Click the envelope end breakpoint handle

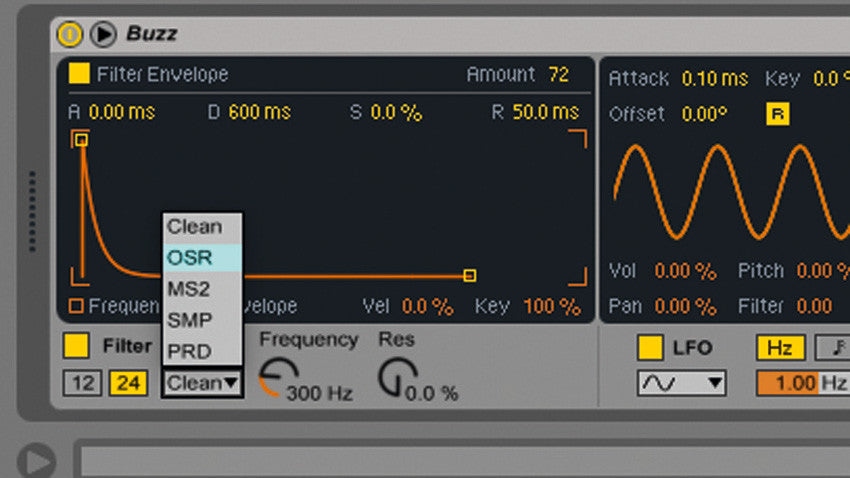point(470,275)
